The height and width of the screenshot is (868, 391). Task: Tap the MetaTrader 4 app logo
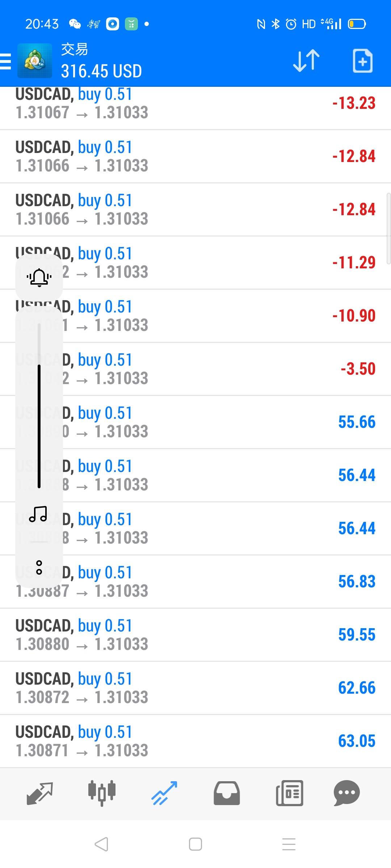pyautogui.click(x=35, y=61)
